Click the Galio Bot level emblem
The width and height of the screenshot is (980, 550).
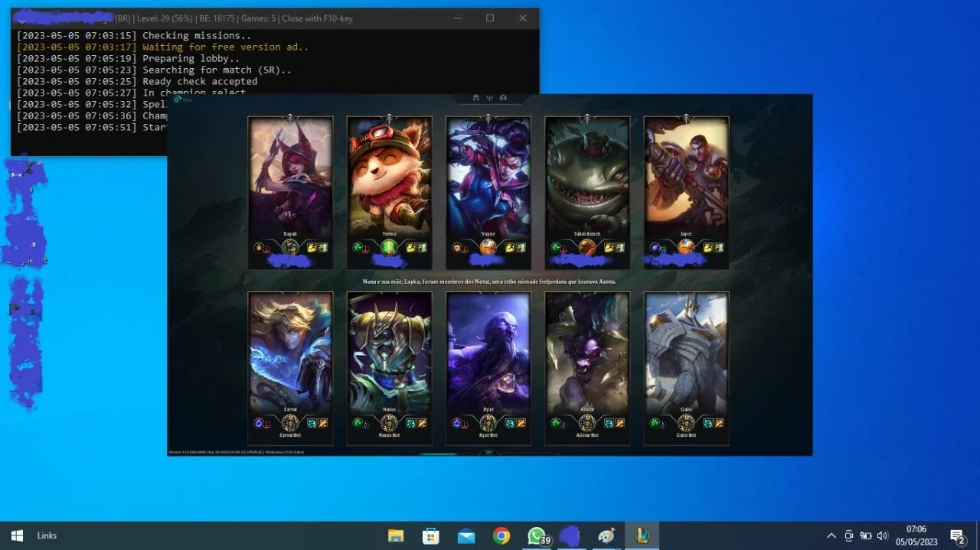tap(686, 422)
